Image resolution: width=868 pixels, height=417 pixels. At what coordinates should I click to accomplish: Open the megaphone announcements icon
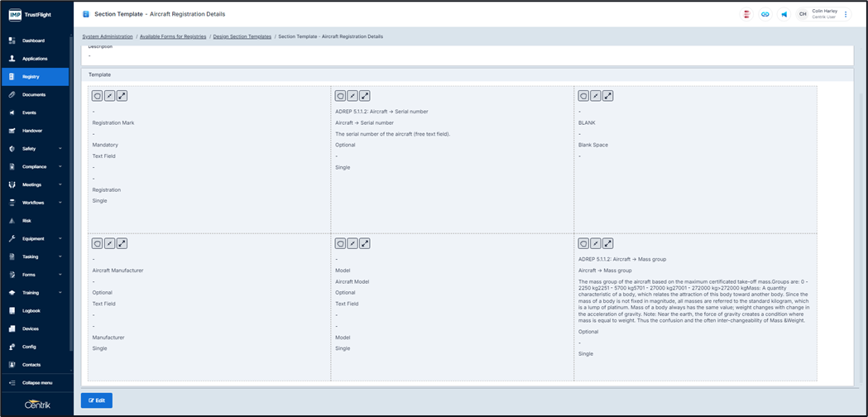click(784, 14)
